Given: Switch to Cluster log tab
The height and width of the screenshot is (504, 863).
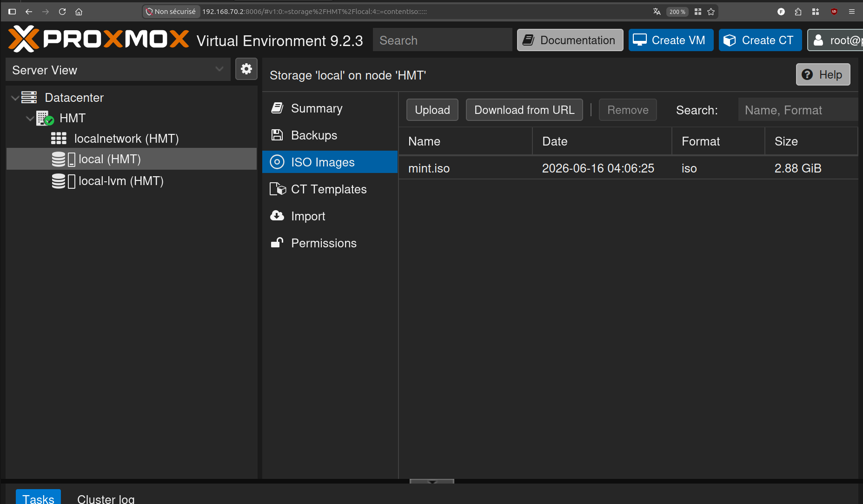Looking at the screenshot, I should 106,499.
